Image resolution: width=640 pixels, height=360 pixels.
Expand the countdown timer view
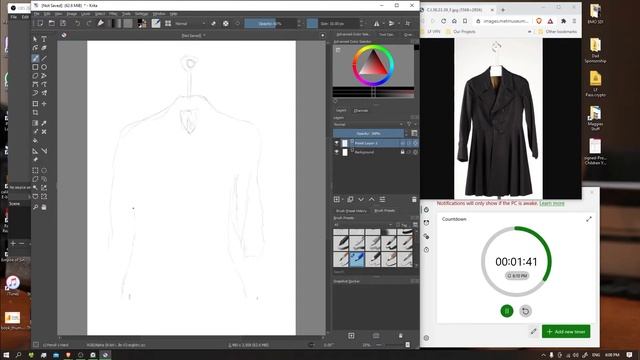point(589,219)
